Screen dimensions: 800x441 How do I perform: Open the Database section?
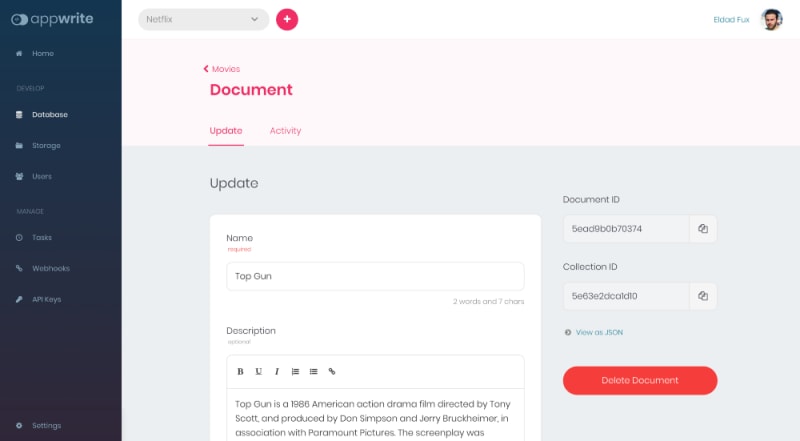tap(49, 114)
